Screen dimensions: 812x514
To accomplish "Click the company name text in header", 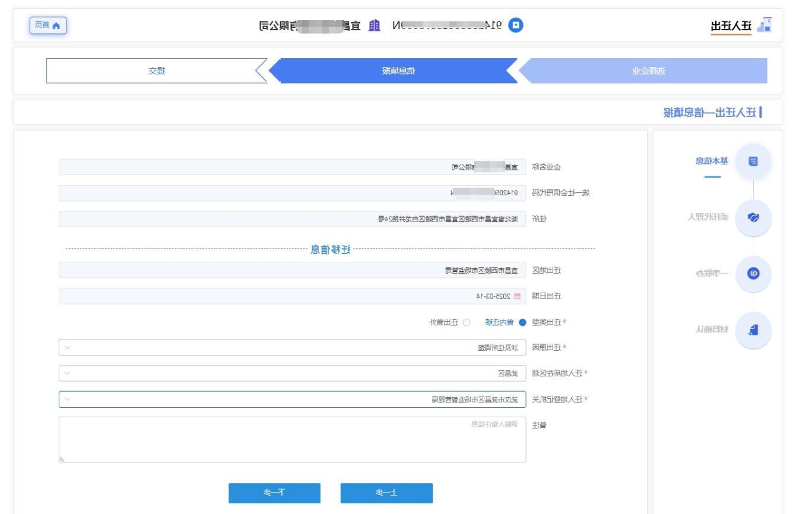I will pyautogui.click(x=311, y=25).
